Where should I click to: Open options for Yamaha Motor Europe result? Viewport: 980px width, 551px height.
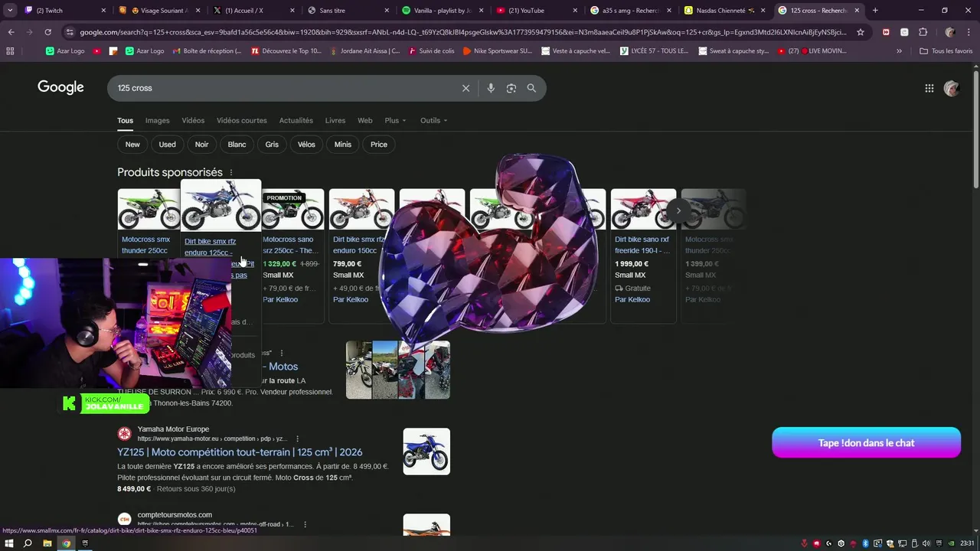297,439
